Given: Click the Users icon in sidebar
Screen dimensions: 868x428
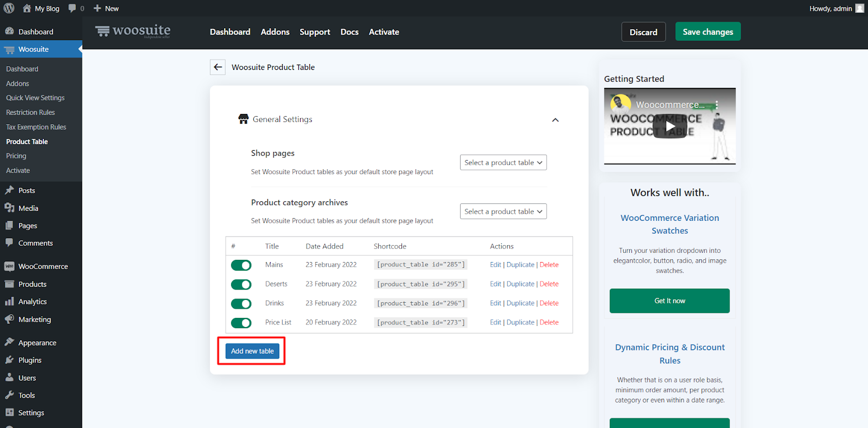Looking at the screenshot, I should coord(9,378).
